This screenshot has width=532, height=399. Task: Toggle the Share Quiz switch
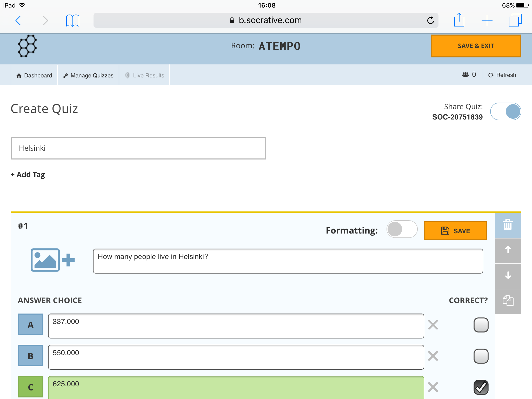pyautogui.click(x=506, y=111)
